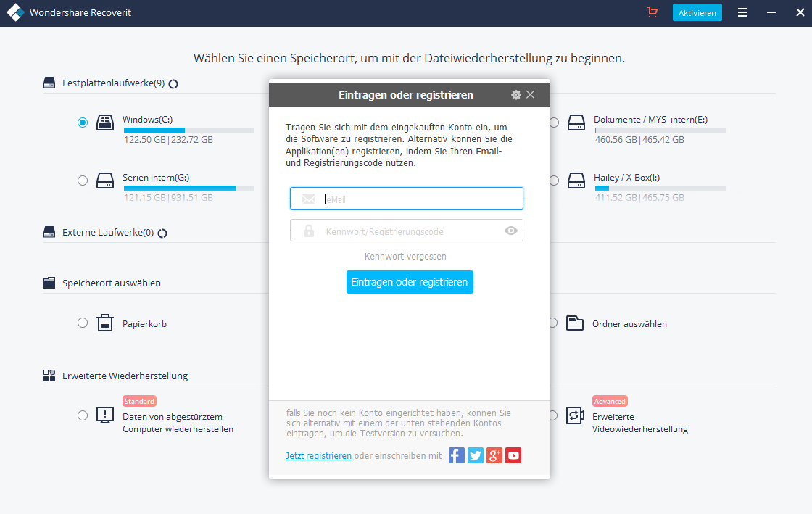This screenshot has height=514, width=812.
Task: Open the dialog settings gear icon
Action: pos(516,95)
